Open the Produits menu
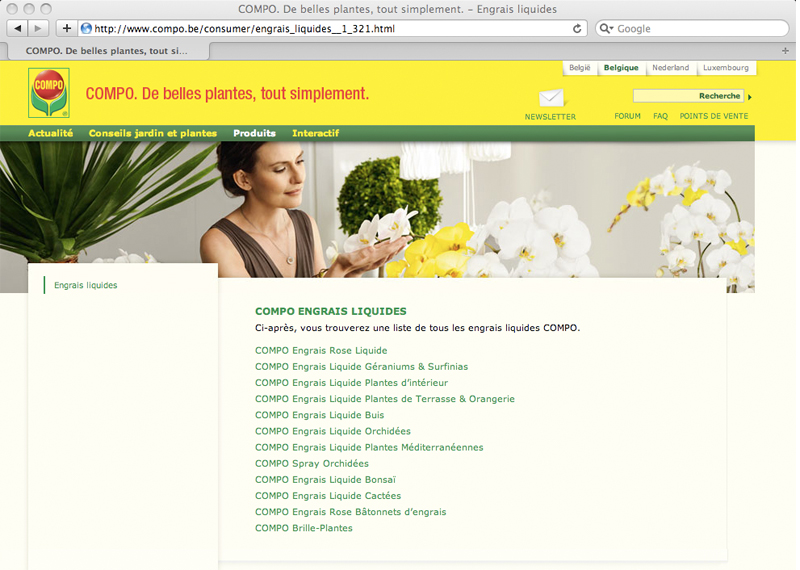Viewport: 800px width, 570px height. (x=254, y=133)
